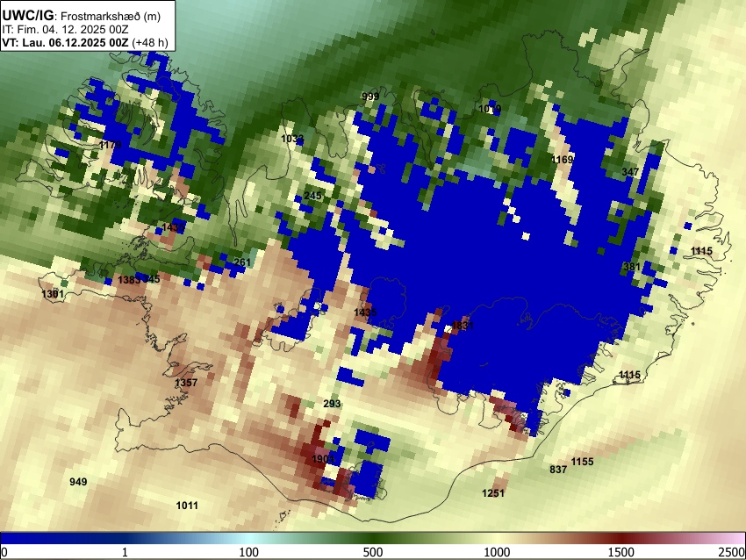Click the map value 1179
Screen dimensions: 746x560
pos(111,145)
